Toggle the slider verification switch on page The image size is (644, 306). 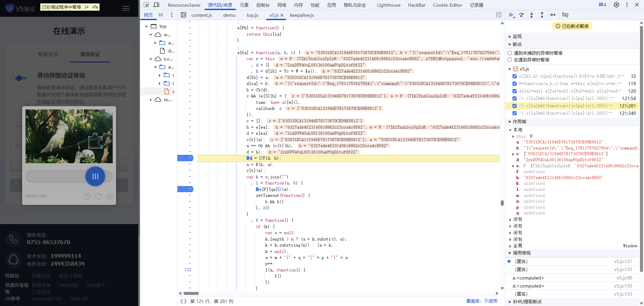[x=21, y=78]
